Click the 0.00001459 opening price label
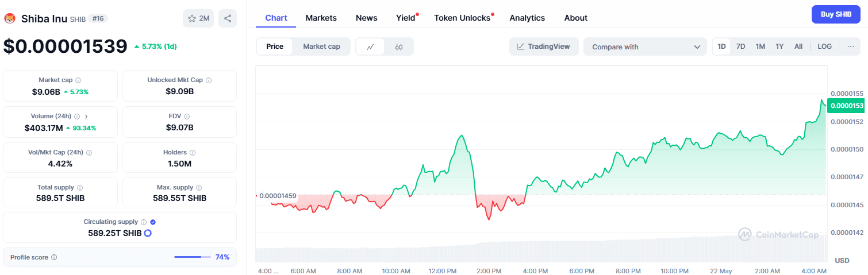The width and height of the screenshot is (868, 275). click(278, 196)
